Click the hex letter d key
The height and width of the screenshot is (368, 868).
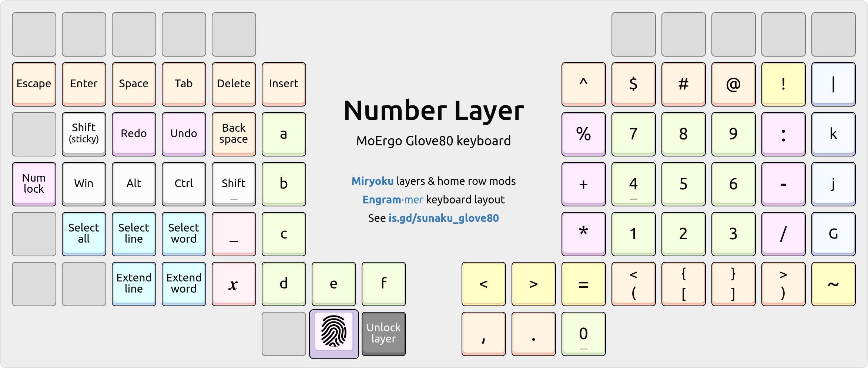pos(284,284)
